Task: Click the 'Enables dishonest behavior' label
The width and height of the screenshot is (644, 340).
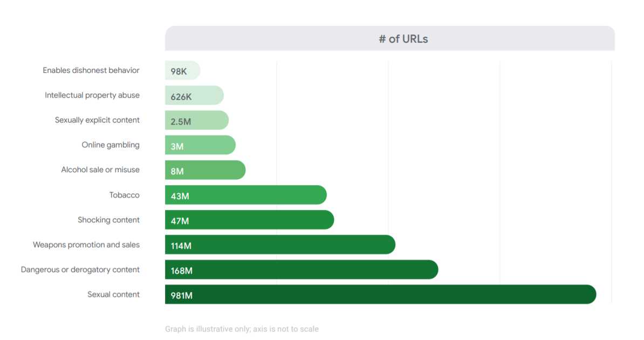Action: [x=91, y=70]
